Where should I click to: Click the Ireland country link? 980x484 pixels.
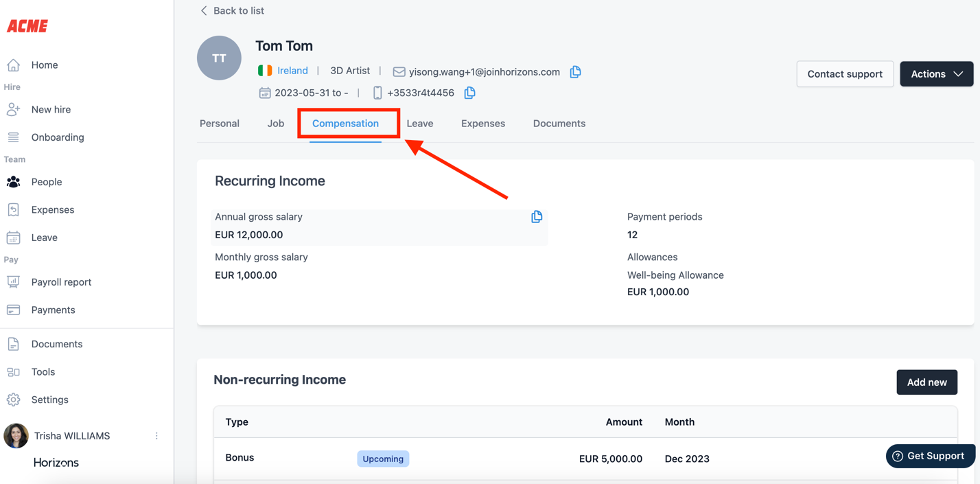coord(292,71)
